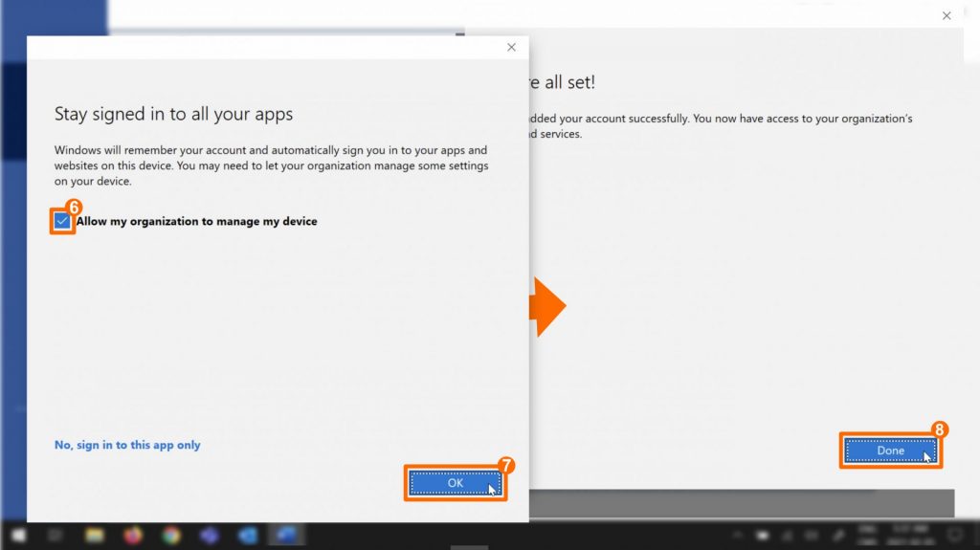Click the Done button
Image resolution: width=980 pixels, height=550 pixels.
[890, 451]
